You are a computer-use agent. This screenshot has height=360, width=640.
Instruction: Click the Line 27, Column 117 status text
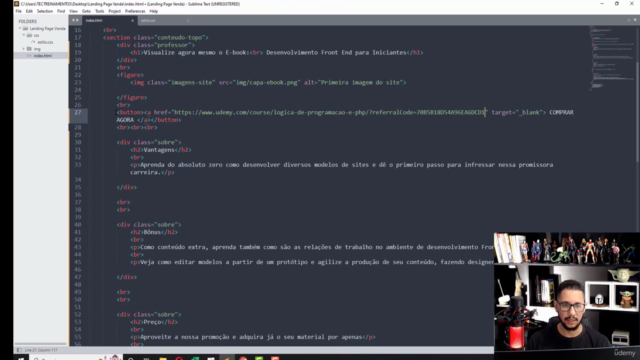(41, 350)
